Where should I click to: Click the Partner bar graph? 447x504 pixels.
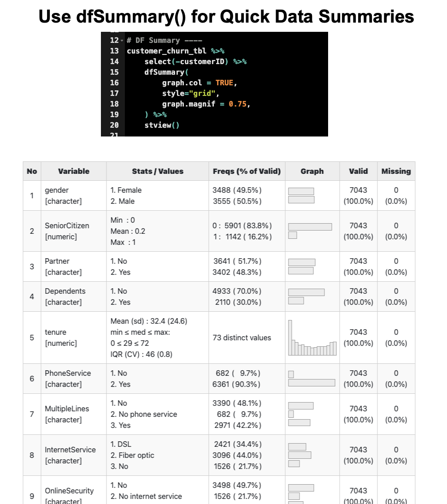coord(301,267)
